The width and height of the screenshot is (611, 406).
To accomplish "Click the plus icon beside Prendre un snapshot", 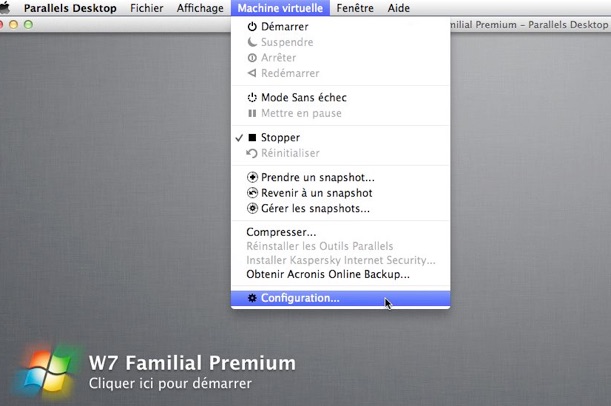I will (x=252, y=177).
